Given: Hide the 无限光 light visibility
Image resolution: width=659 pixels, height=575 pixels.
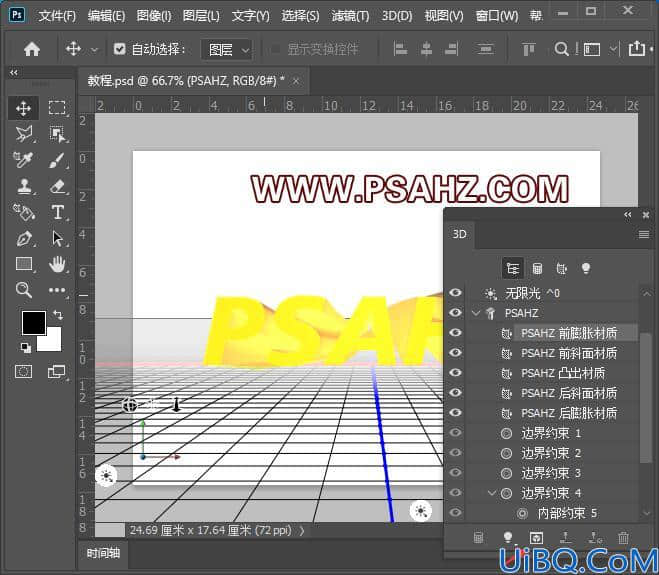Looking at the screenshot, I should click(456, 293).
